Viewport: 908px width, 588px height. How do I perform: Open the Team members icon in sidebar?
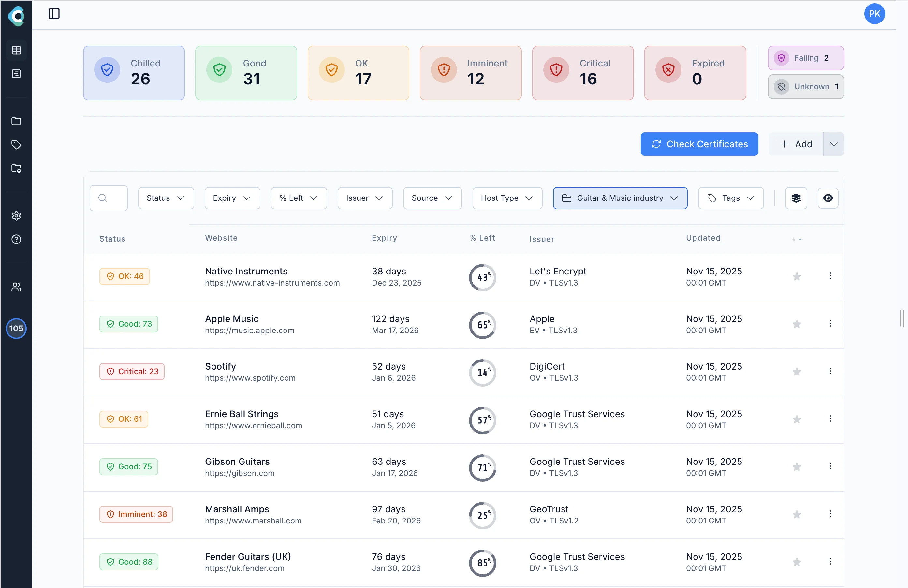(x=16, y=287)
